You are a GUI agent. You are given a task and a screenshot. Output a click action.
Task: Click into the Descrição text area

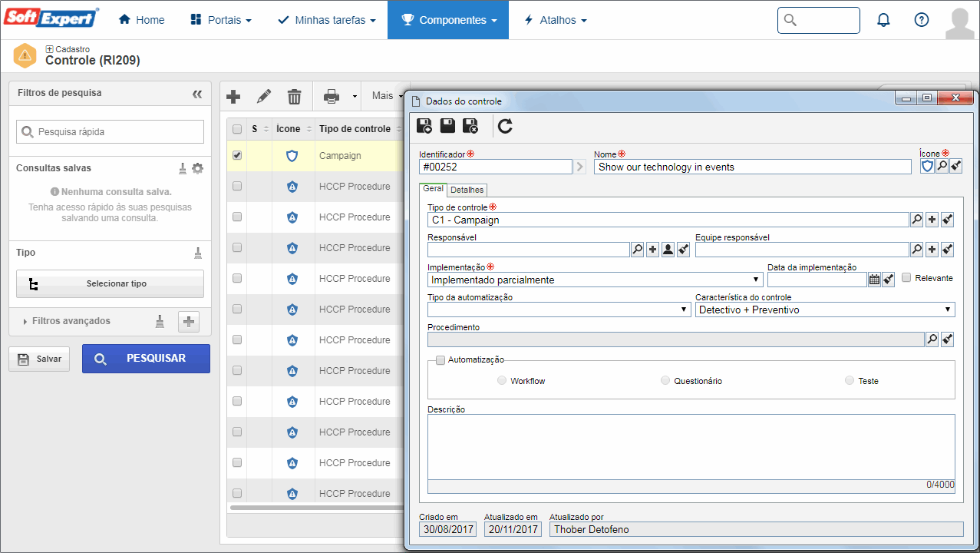click(691, 447)
